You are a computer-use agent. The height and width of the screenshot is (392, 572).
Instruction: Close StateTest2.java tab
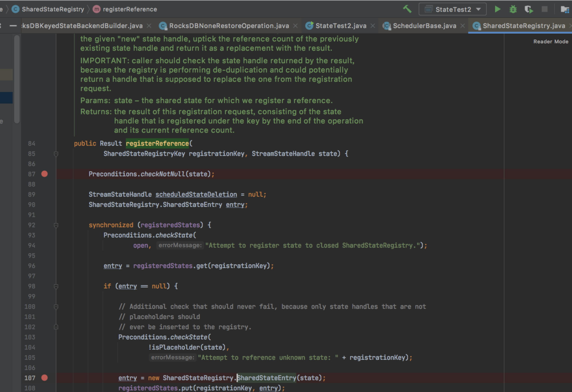(x=373, y=26)
